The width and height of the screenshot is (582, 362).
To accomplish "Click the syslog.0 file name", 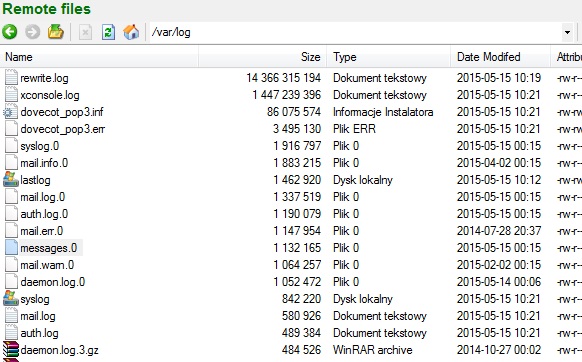I will pos(40,146).
